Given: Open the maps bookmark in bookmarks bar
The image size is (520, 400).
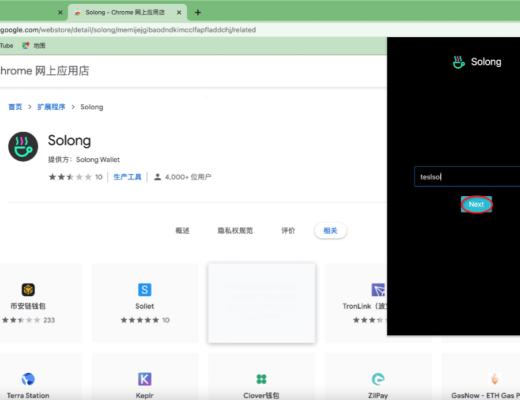Looking at the screenshot, I should [x=34, y=45].
